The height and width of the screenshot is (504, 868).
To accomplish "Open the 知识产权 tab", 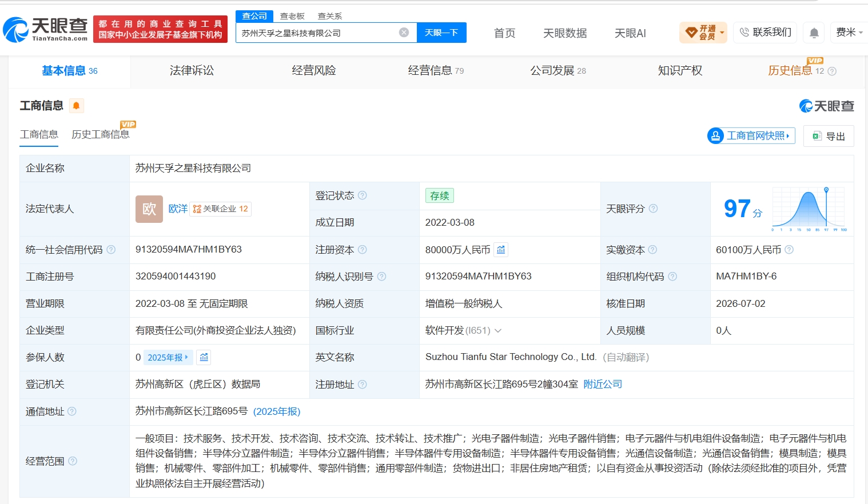I will (x=680, y=71).
